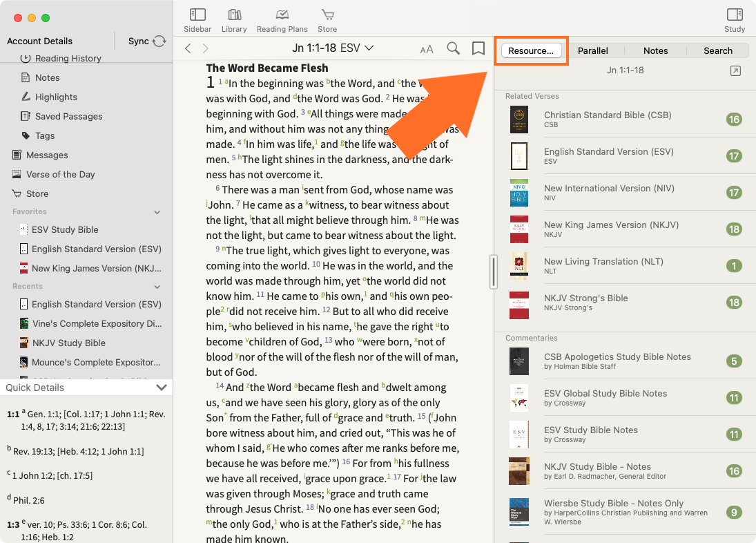756x543 pixels.
Task: Select the Resource tab
Action: point(532,50)
